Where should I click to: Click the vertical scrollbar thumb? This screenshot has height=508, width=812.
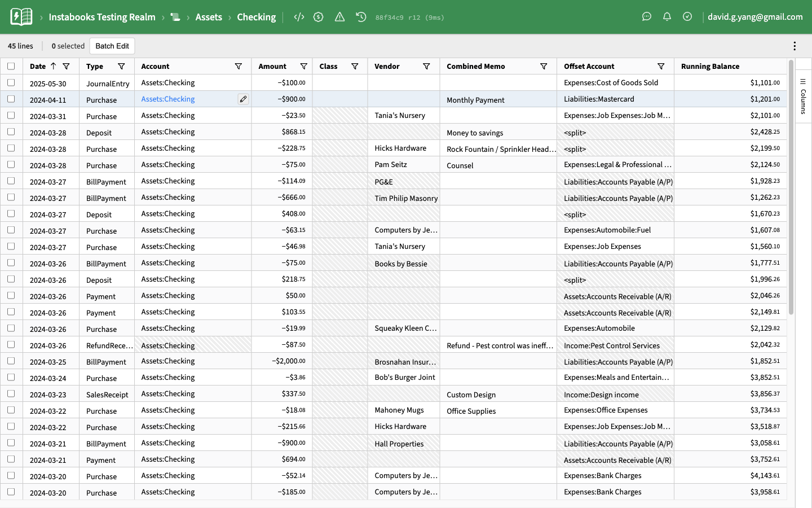click(791, 186)
